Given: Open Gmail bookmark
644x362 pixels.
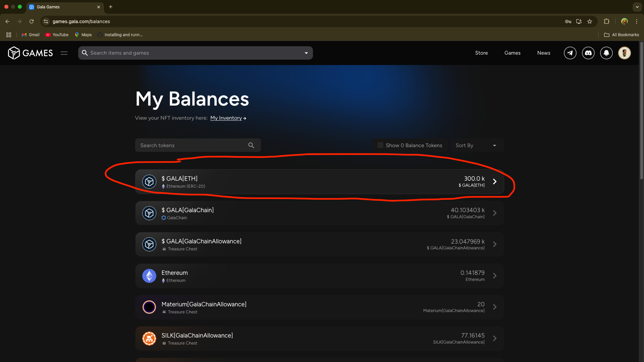Looking at the screenshot, I should (x=31, y=35).
